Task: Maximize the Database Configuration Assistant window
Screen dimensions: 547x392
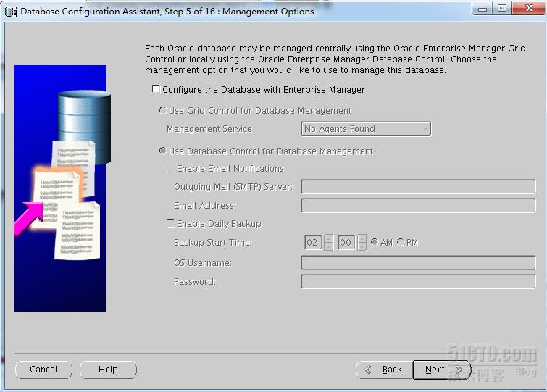Action: [x=502, y=9]
